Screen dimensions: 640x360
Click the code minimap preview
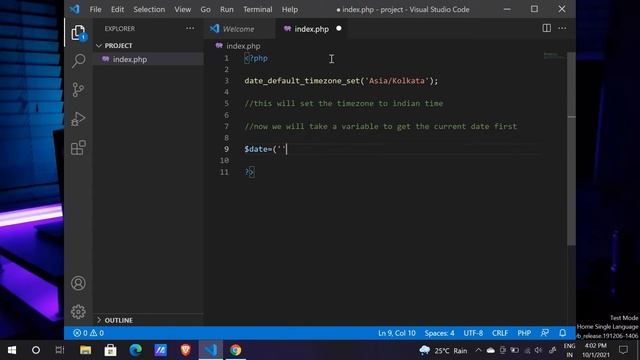(x=553, y=56)
